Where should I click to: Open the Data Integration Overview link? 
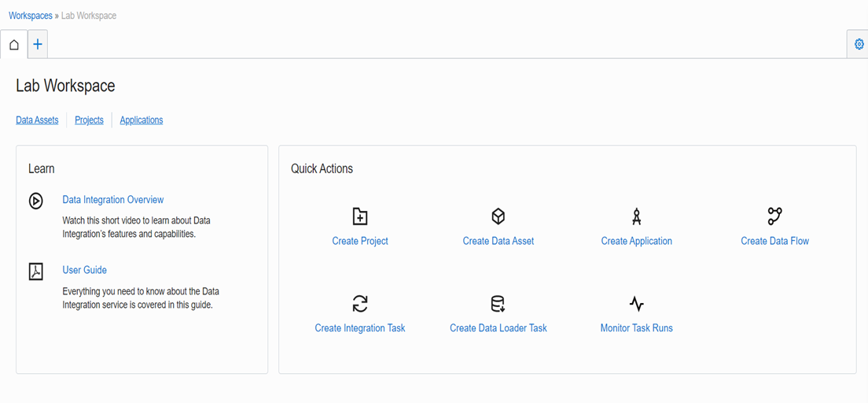(113, 200)
